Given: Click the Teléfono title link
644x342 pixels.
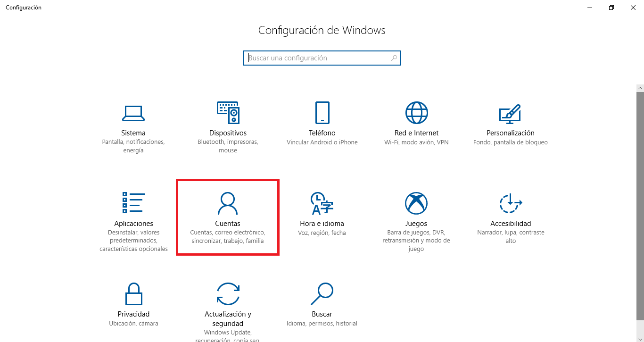Looking at the screenshot, I should [x=322, y=133].
